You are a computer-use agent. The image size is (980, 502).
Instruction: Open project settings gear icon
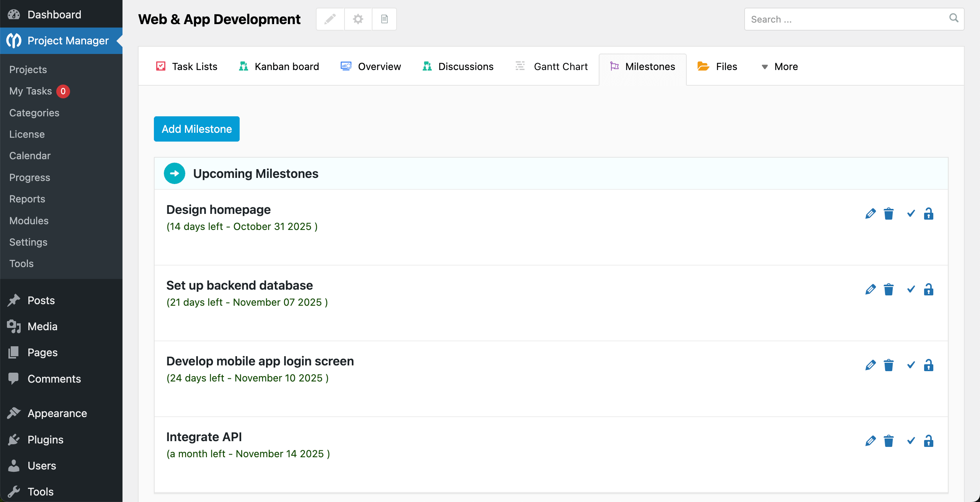coord(358,19)
